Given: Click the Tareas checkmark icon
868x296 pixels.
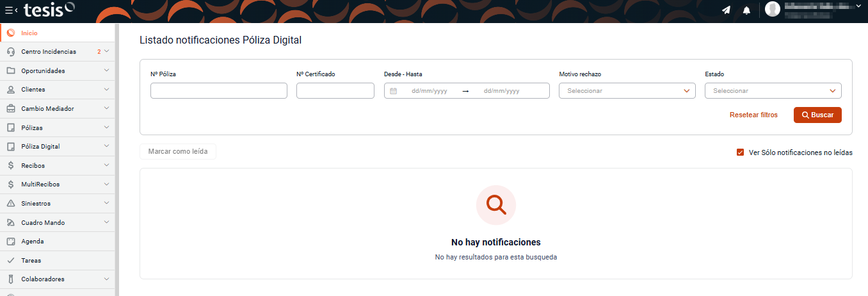Looking at the screenshot, I should pos(11,261).
